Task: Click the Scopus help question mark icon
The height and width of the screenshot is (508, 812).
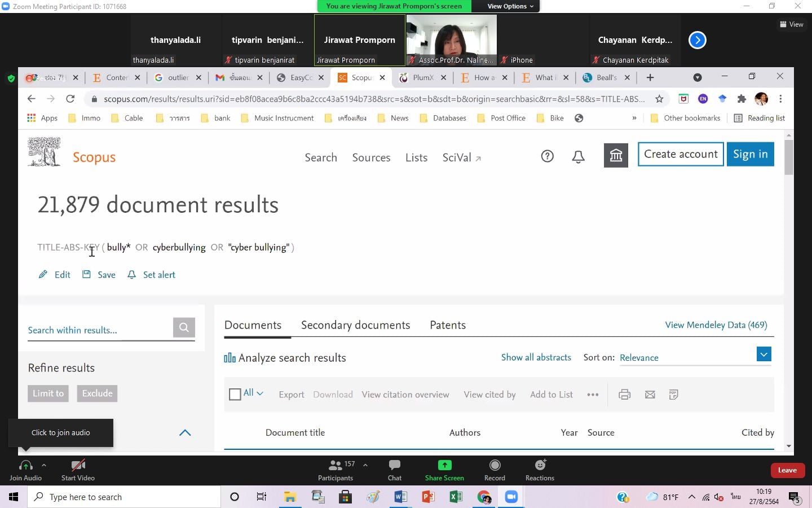Action: point(547,156)
